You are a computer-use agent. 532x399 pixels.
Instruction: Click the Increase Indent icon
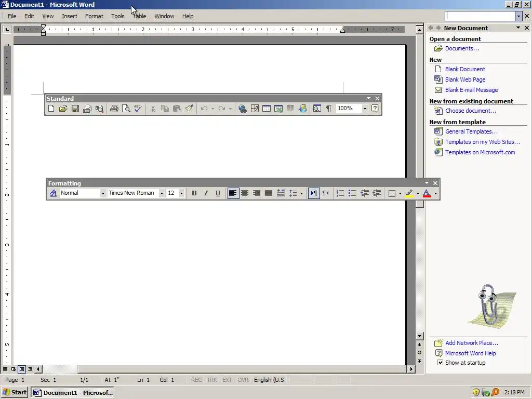[377, 193]
